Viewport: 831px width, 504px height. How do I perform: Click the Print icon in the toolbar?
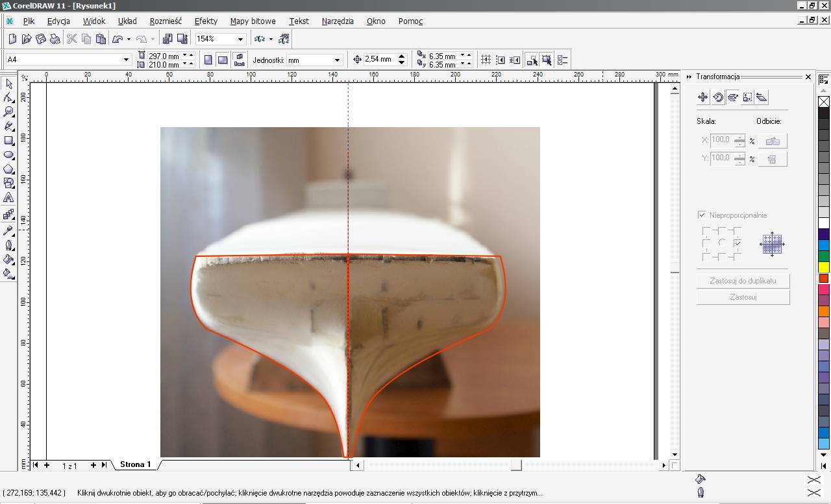[x=55, y=39]
